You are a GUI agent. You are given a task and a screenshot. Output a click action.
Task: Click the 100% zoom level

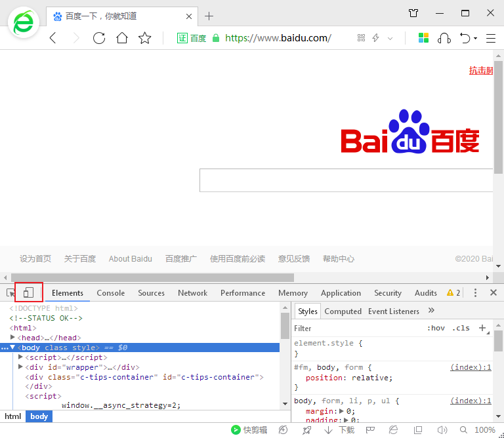pos(485,429)
